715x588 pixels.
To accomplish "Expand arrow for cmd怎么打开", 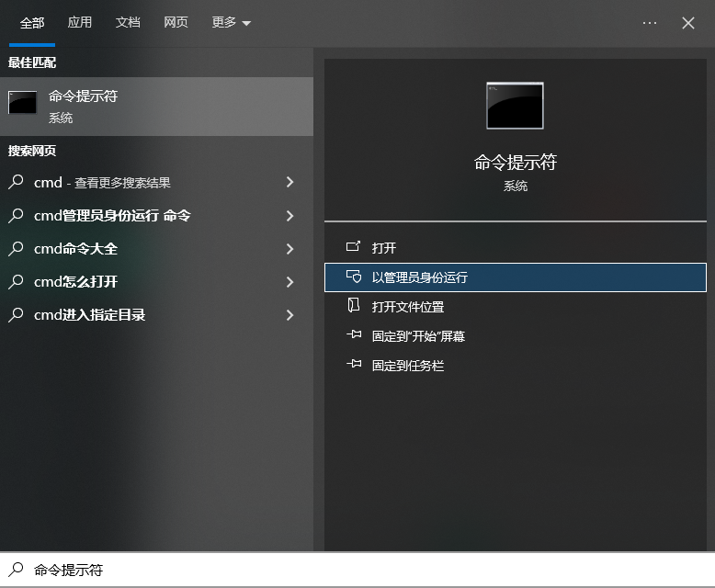I will pyautogui.click(x=289, y=282).
